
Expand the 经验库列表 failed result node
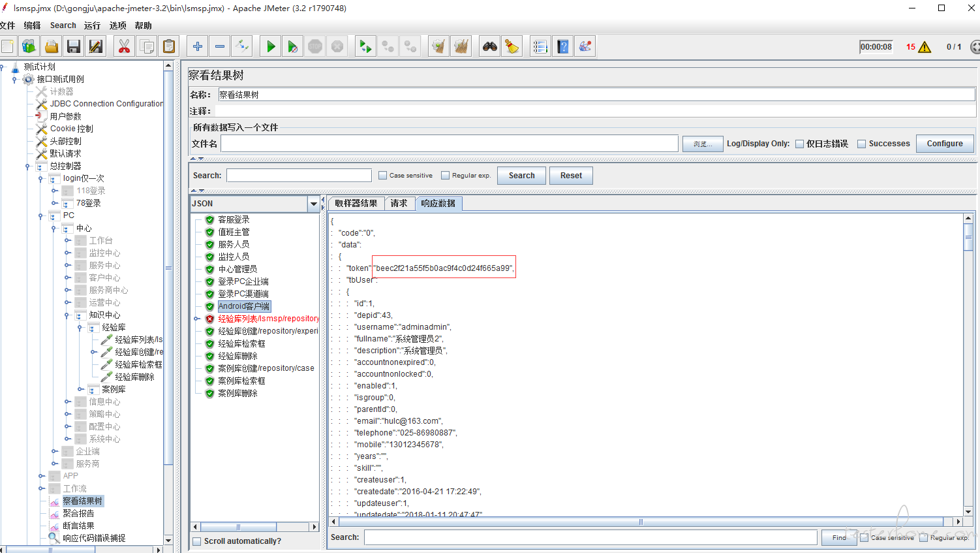point(197,319)
